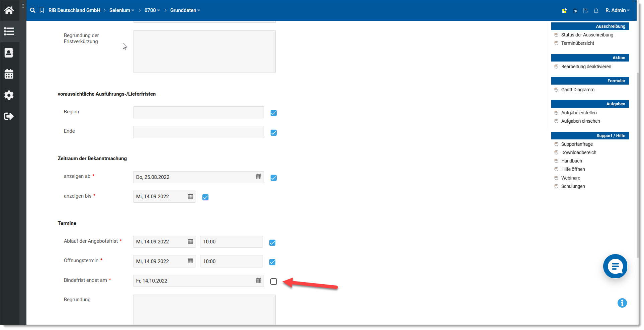644x330 pixels.
Task: Click Bearbeitung deaktivieren
Action: 586,67
